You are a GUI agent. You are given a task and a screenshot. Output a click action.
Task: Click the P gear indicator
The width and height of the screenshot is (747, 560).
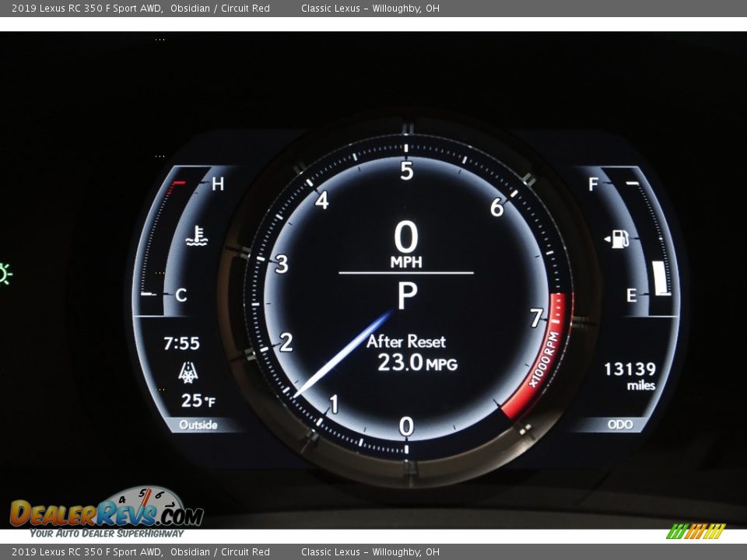tap(407, 296)
